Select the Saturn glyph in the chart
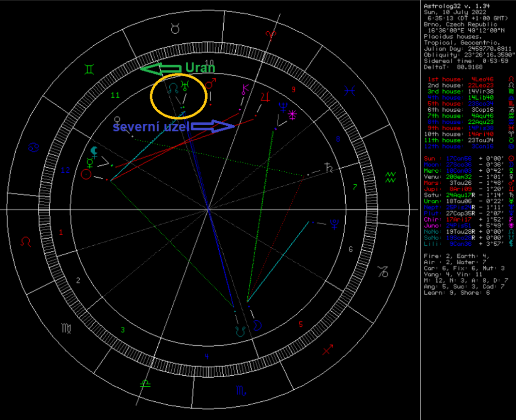Screen dimensions: 516x420 [x=329, y=168]
